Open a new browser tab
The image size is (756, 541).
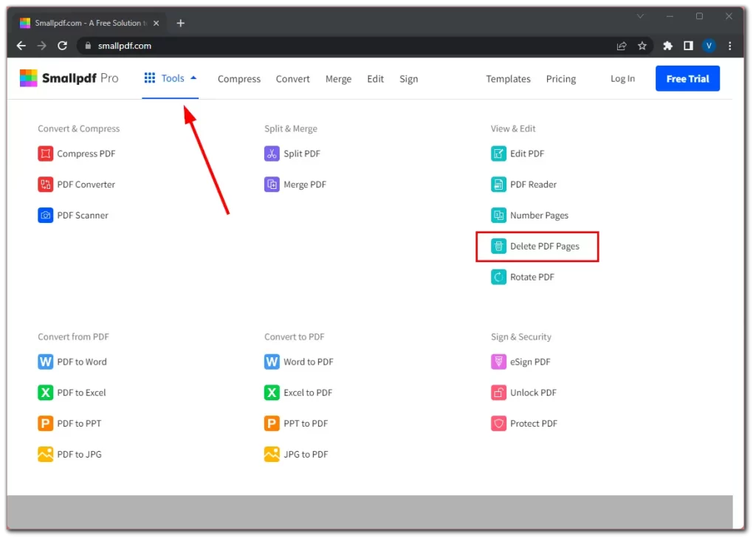click(x=180, y=23)
